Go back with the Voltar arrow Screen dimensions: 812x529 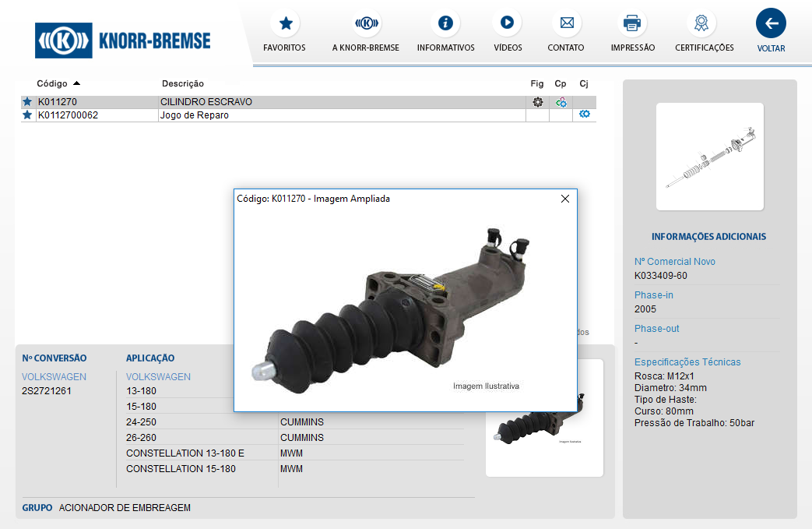tap(771, 23)
